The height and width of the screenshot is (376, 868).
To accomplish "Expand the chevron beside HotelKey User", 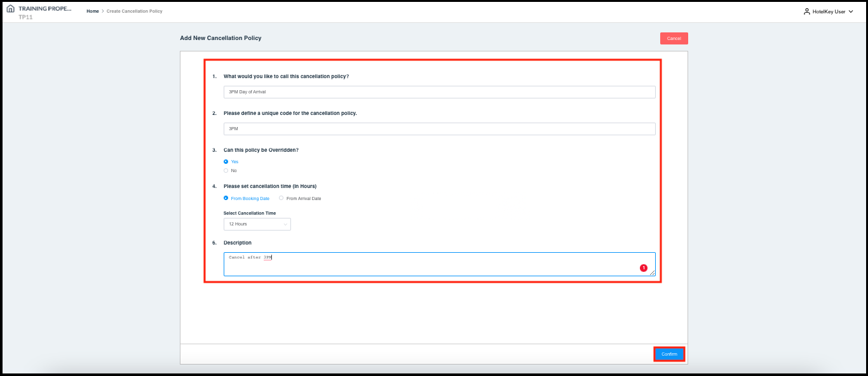I will coord(851,11).
